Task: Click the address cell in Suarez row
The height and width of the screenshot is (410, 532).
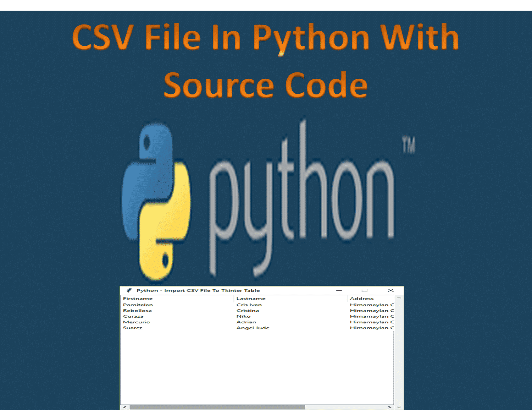Action: pos(372,328)
